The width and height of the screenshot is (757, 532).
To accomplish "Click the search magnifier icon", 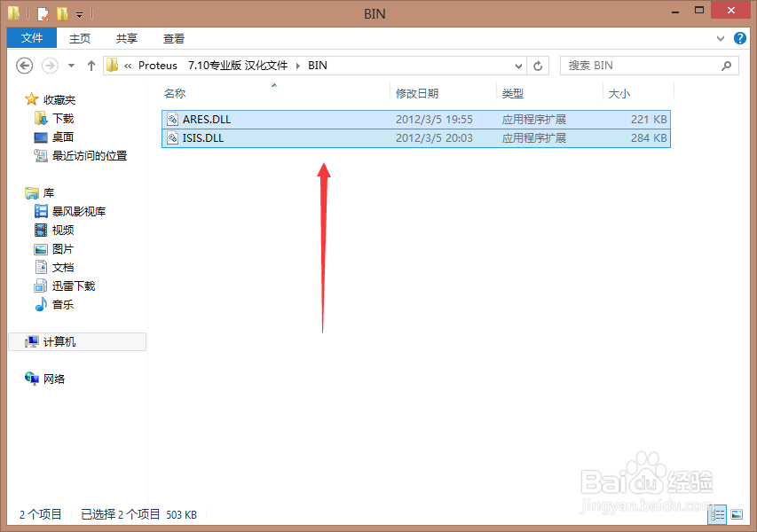I will (x=726, y=66).
